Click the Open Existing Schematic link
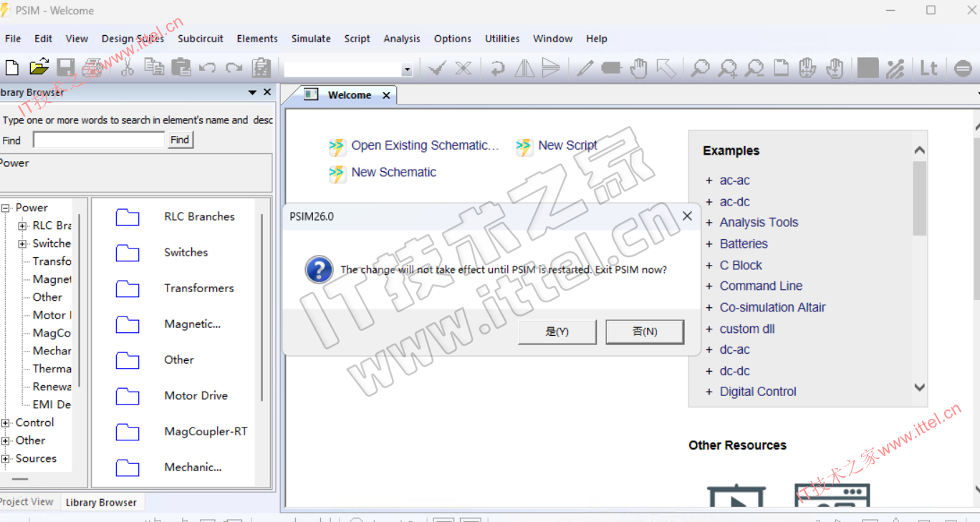The image size is (980, 522). [424, 146]
